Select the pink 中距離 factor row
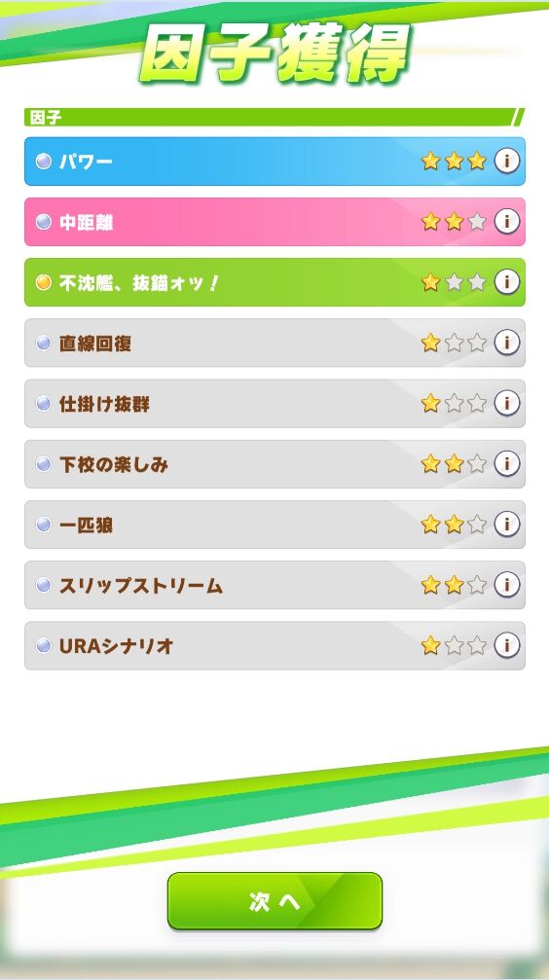Viewport: 549px width, 980px height. tap(274, 222)
